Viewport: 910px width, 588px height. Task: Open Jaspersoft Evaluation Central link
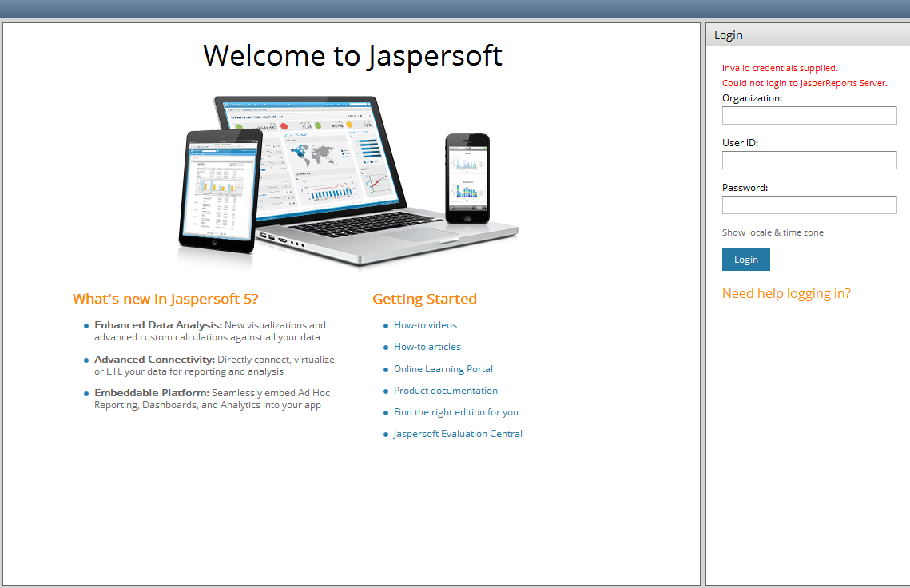pos(458,434)
